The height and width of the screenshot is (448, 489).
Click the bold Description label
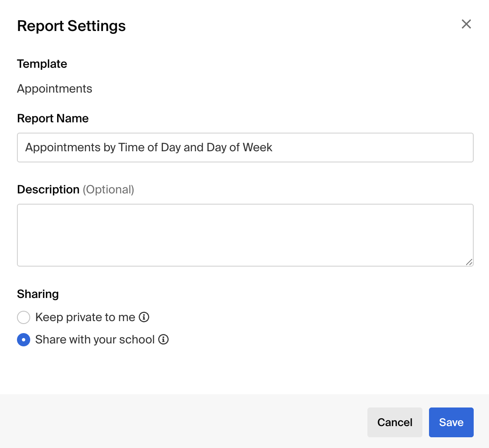coord(48,190)
